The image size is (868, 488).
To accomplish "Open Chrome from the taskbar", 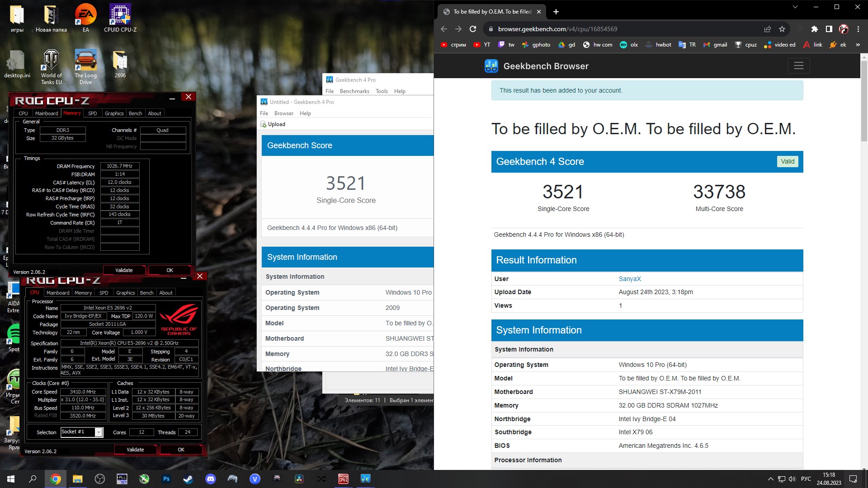I will 56,479.
